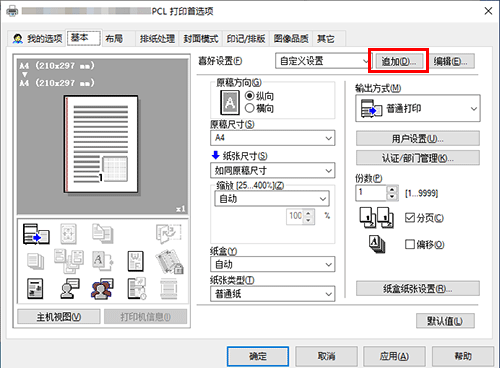Switch to the 其它 tab
The image size is (500, 368).
point(326,39)
